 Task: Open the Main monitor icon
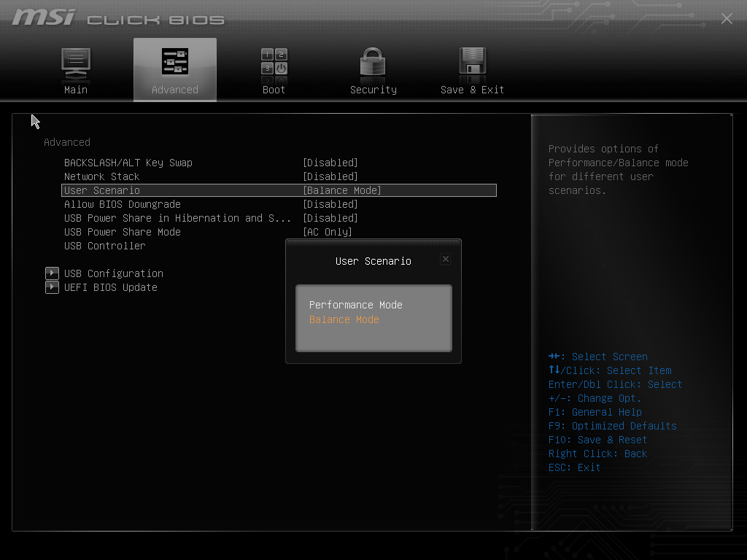(76, 63)
